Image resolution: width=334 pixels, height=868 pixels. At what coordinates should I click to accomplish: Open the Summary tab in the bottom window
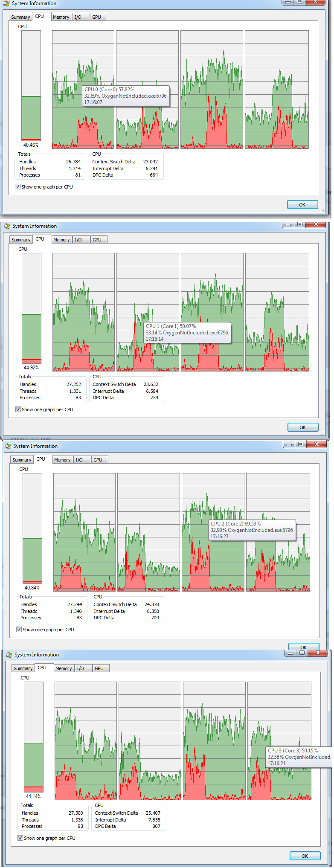pos(23,668)
